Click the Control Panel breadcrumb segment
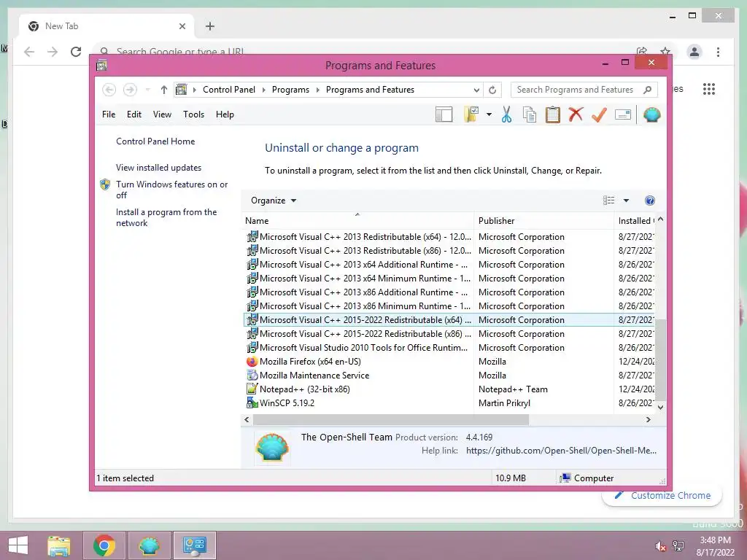This screenshot has height=560, width=747. [228, 90]
